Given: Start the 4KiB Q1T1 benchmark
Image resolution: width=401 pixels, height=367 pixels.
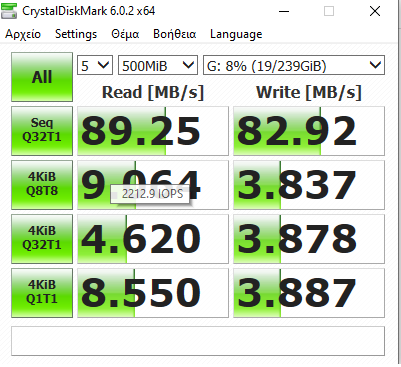Looking at the screenshot, I should tap(42, 293).
